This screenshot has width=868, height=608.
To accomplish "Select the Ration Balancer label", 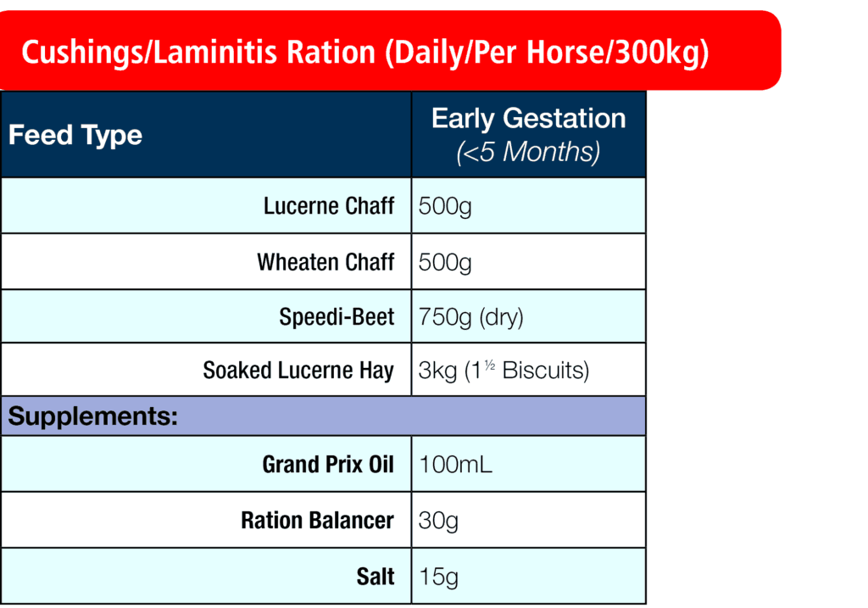I will point(317,520).
